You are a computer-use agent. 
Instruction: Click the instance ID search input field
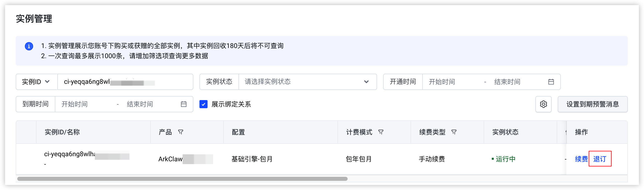coord(125,82)
